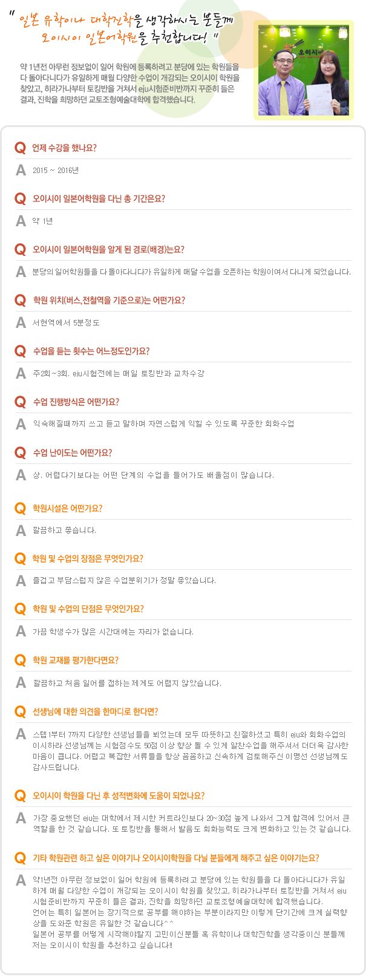Click the handwritten headline 오이시이 일본어학원을 추천합니다
Image resolution: width=366 pixels, height=980 pixels.
tap(126, 38)
